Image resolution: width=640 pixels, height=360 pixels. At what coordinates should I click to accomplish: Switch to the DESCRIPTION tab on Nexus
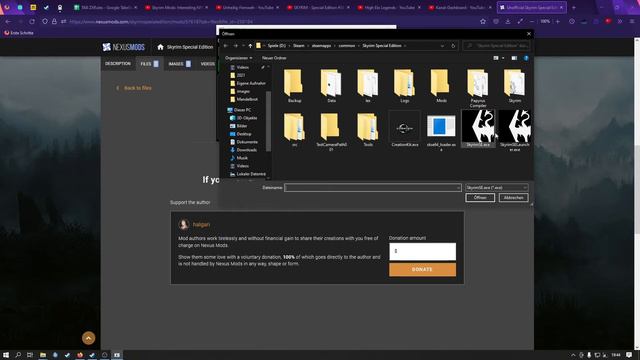coord(118,64)
